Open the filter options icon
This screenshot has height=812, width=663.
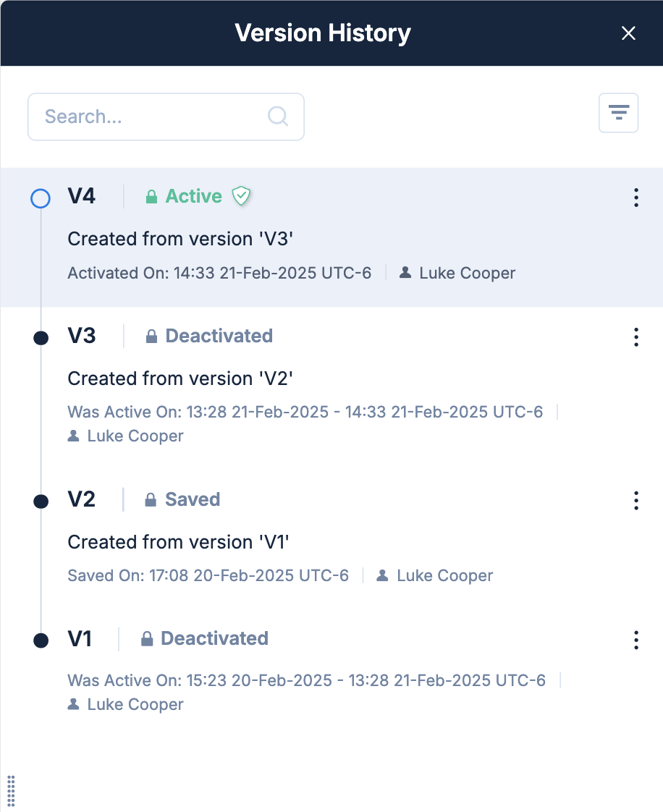[x=618, y=113]
